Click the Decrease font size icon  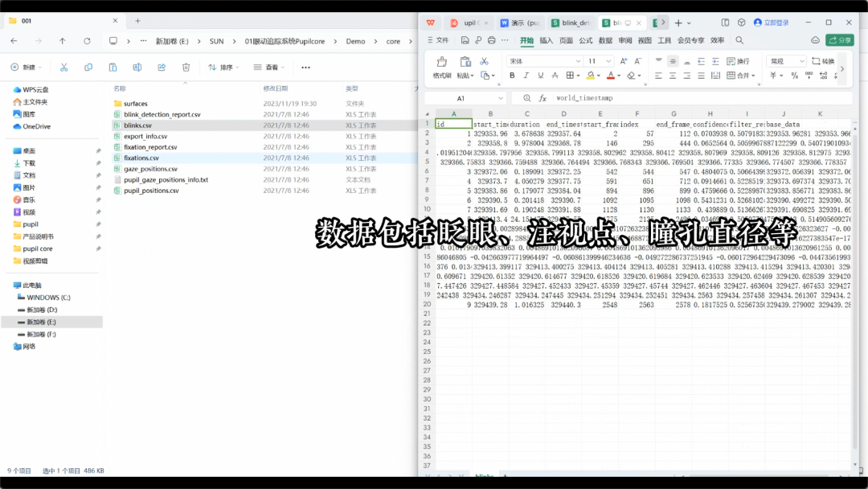[637, 61]
